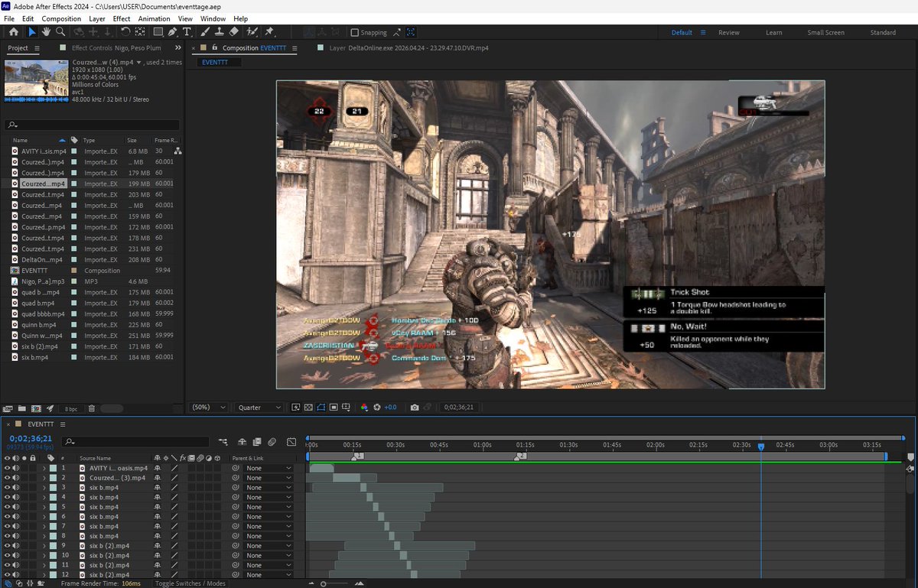Click Toggle Switches / Modes button
918x588 pixels.
[x=190, y=583]
